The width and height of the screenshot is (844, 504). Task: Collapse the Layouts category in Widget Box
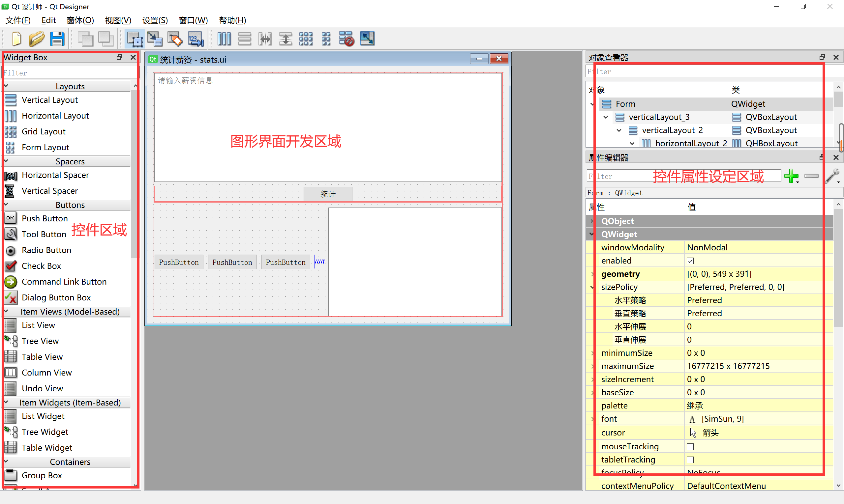point(6,86)
